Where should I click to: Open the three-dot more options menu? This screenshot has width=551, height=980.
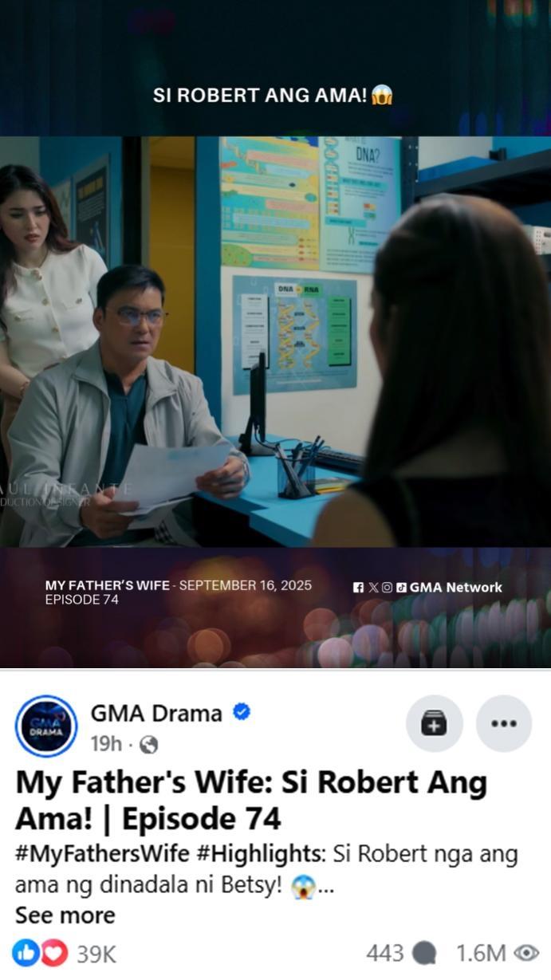pyautogui.click(x=504, y=724)
